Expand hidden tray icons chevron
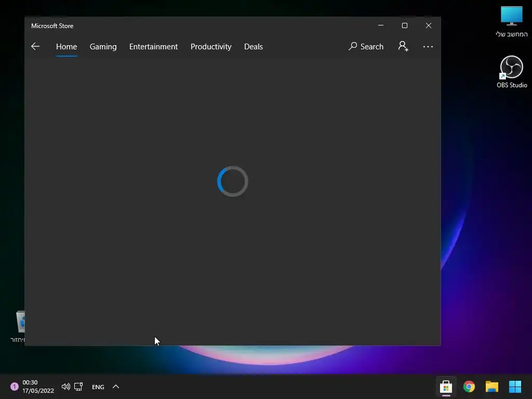Image resolution: width=532 pixels, height=399 pixels. (x=116, y=387)
